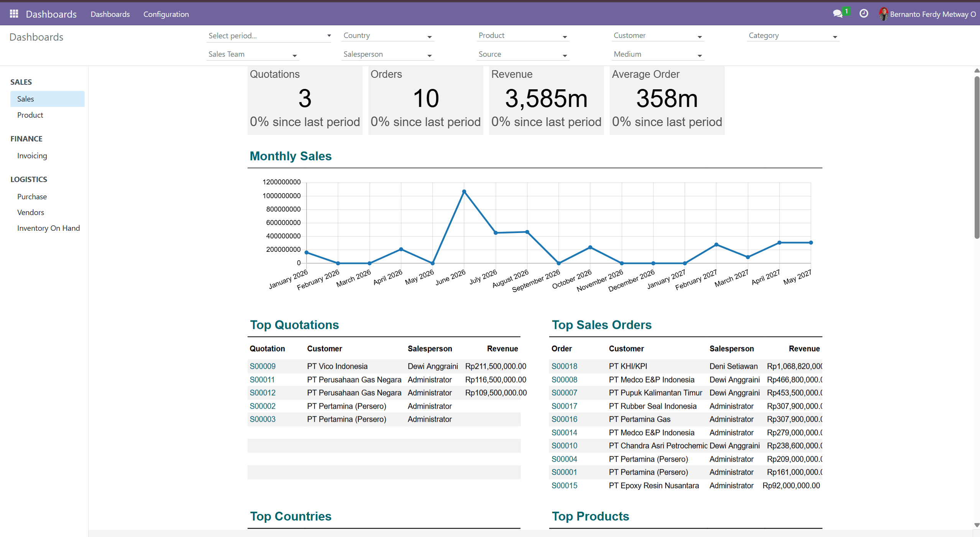Expand the Category filter dropdown
Screen dimensions: 980x537
793,36
